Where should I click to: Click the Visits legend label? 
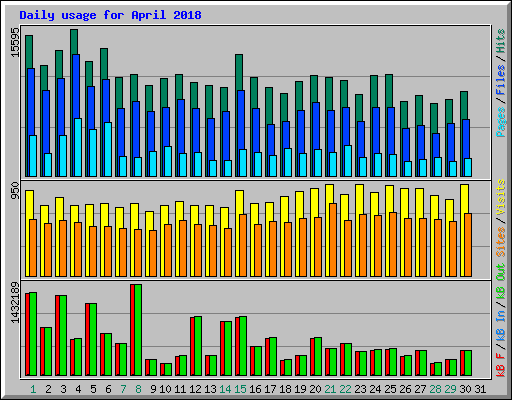point(501,198)
